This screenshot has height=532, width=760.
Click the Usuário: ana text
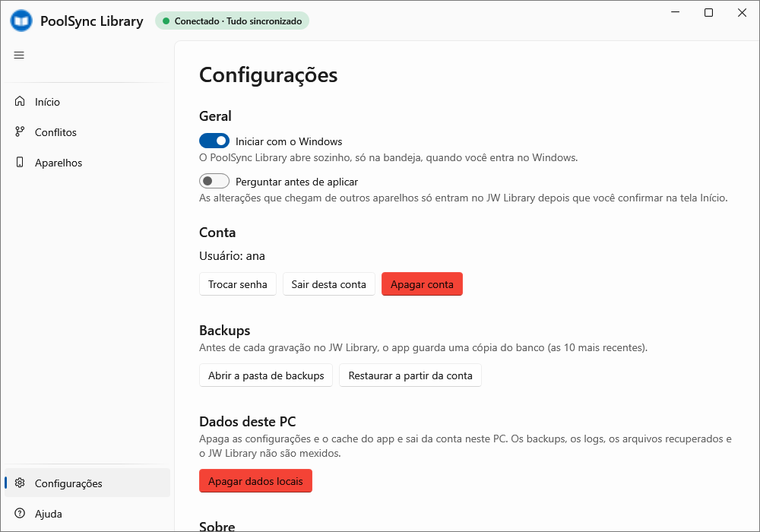232,256
